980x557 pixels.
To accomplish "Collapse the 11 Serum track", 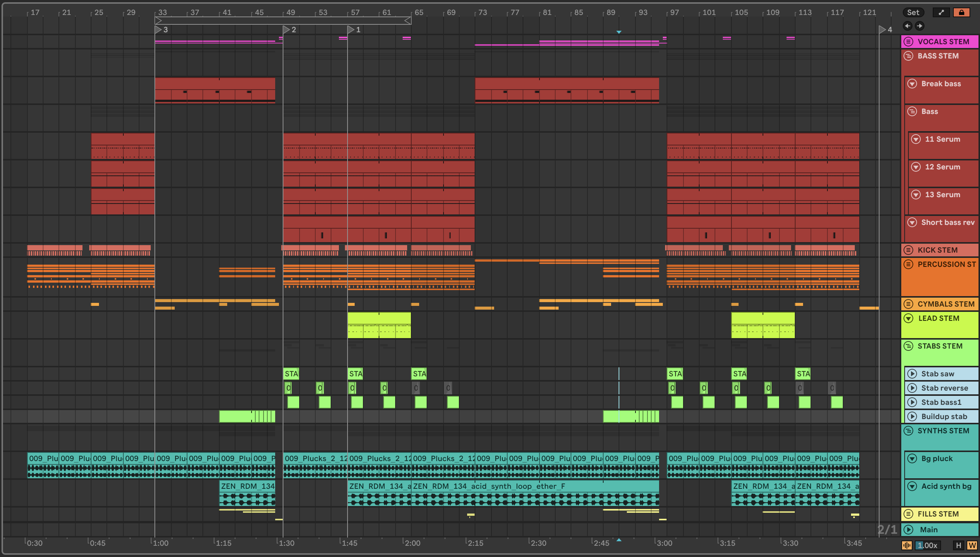I will (x=916, y=139).
